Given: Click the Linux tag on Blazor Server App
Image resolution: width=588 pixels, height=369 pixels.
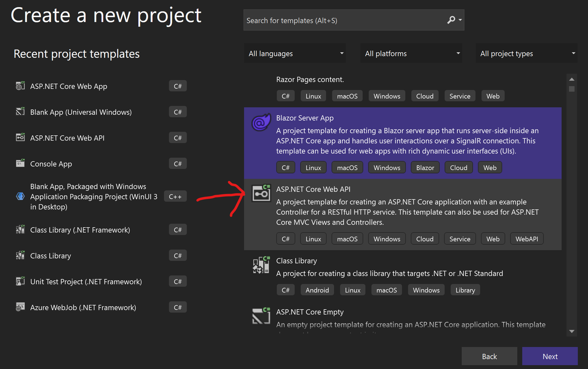Looking at the screenshot, I should pos(313,167).
